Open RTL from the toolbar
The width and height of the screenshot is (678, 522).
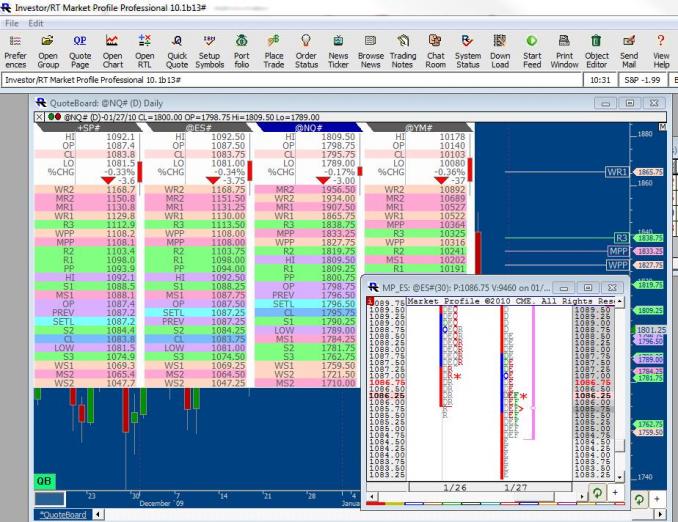[x=144, y=51]
